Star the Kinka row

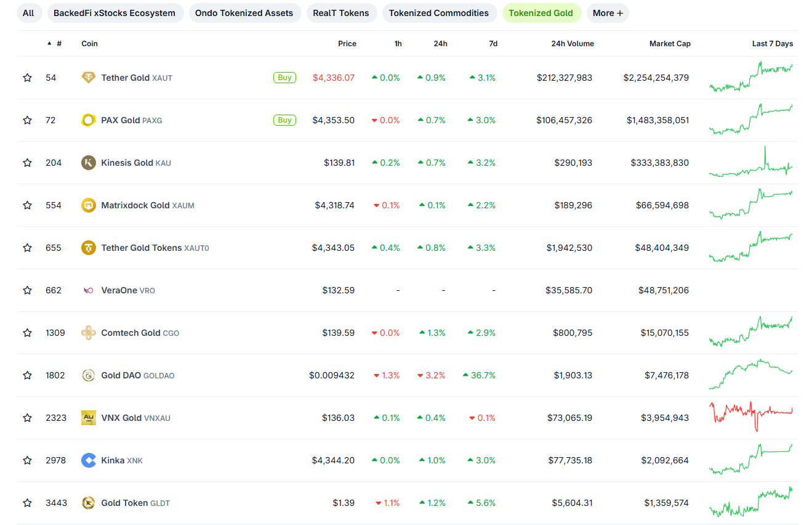click(27, 460)
